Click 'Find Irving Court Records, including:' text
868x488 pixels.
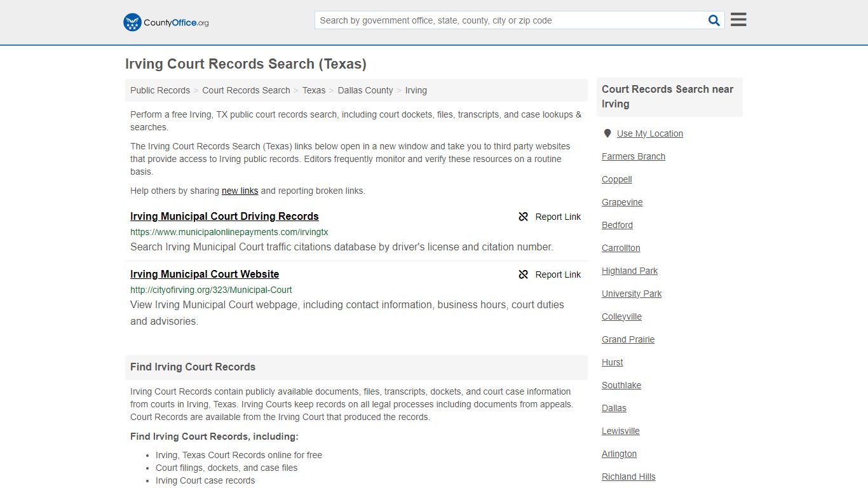(x=214, y=437)
